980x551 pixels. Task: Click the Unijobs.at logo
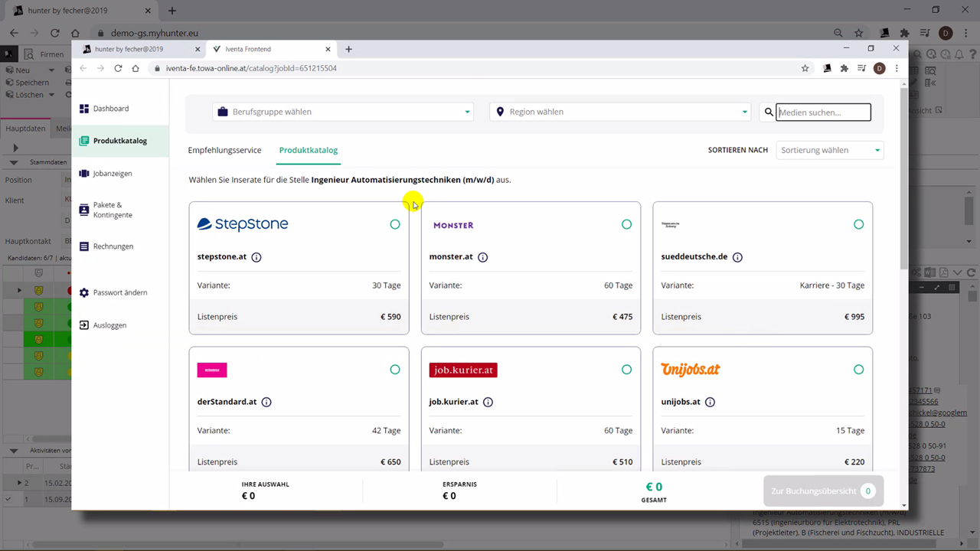coord(691,370)
